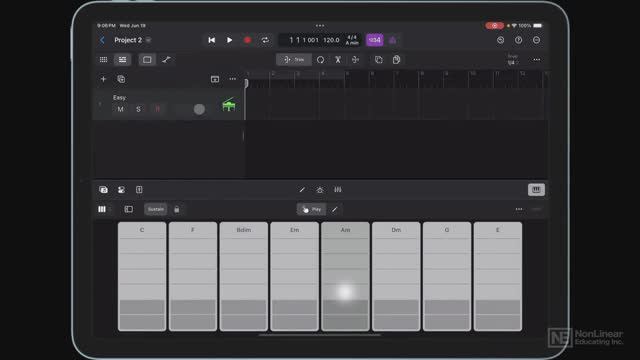640x360 pixels.
Task: Toggle the region inspector rectangle icon
Action: (147, 60)
